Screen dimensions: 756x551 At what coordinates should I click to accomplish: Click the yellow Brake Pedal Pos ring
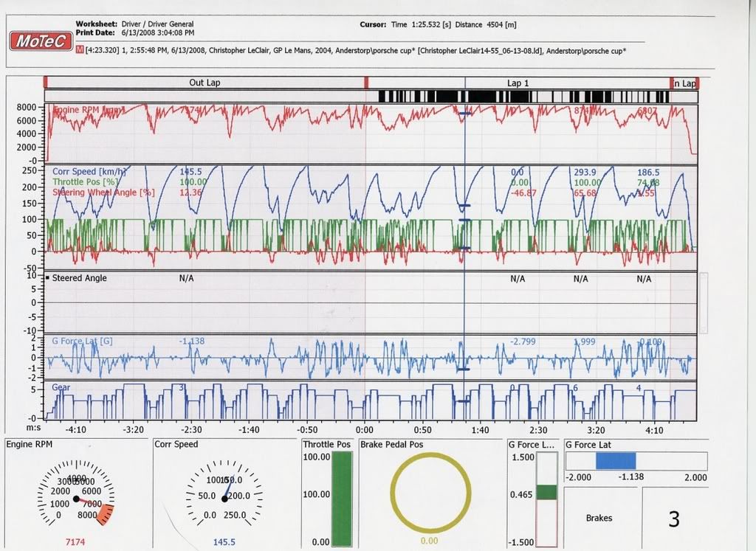430,492
